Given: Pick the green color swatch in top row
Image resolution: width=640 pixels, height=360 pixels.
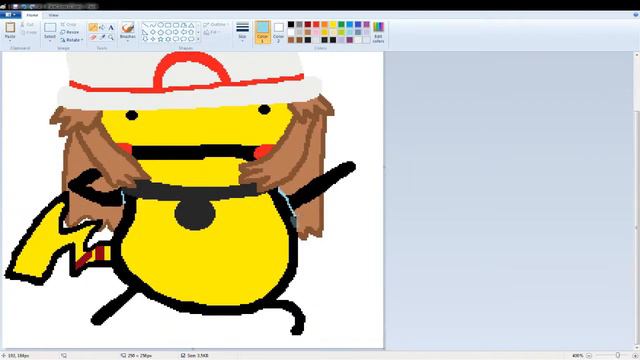Looking at the screenshot, I should pyautogui.click(x=341, y=24).
